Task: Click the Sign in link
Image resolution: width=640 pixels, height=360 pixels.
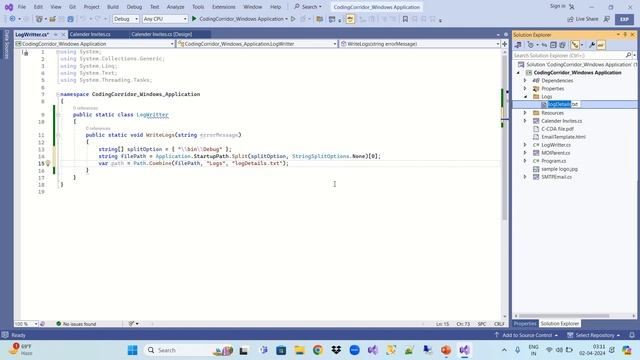Action: pos(558,7)
